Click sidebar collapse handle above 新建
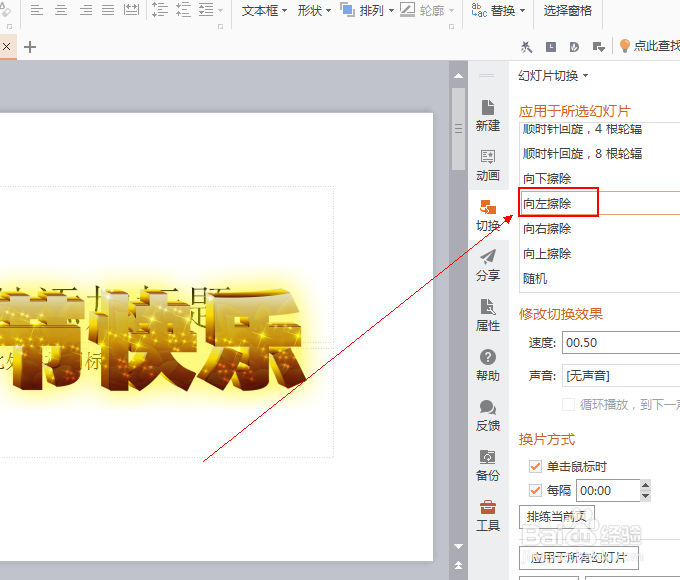 pos(486,75)
